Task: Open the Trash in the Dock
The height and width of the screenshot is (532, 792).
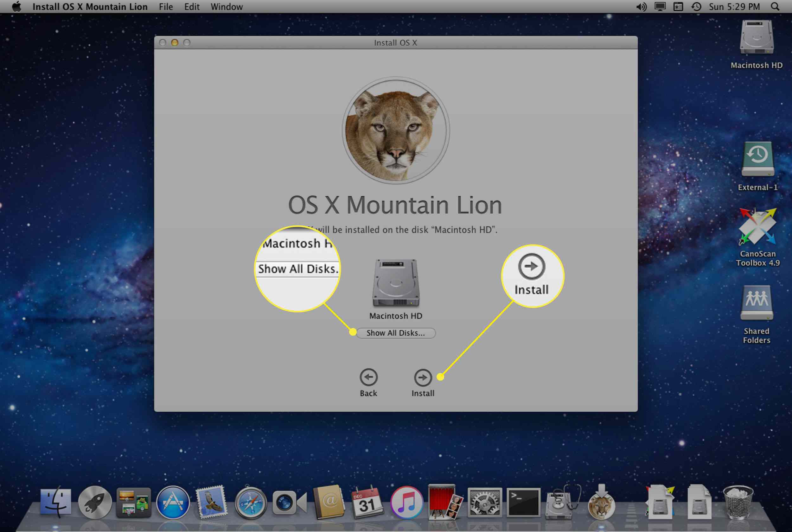Action: coord(738,503)
